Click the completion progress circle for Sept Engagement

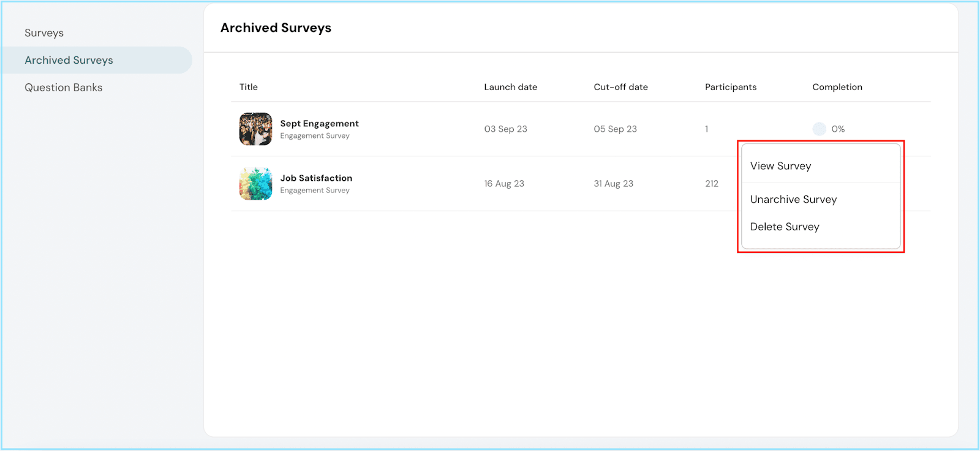pyautogui.click(x=819, y=129)
